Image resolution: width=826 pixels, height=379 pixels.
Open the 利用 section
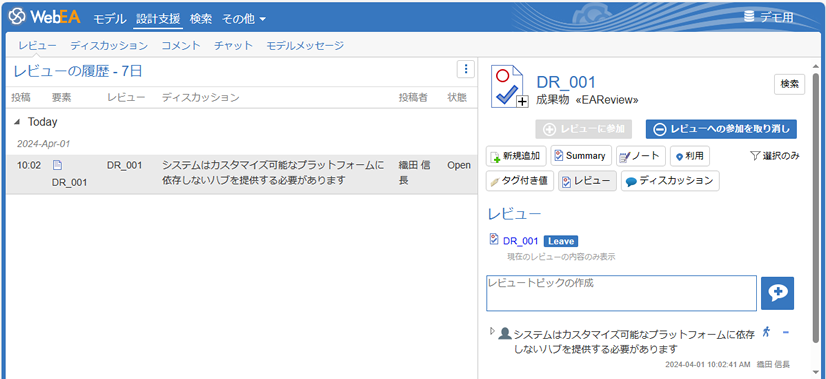tap(690, 156)
